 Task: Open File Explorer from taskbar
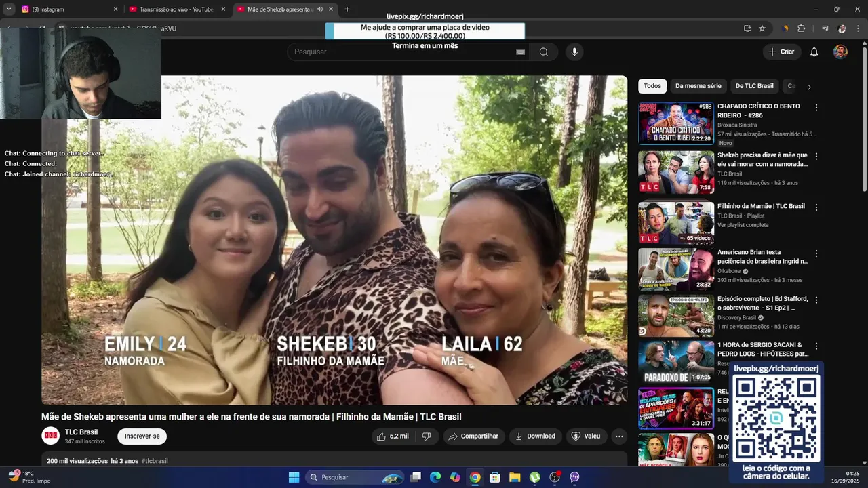[515, 477]
